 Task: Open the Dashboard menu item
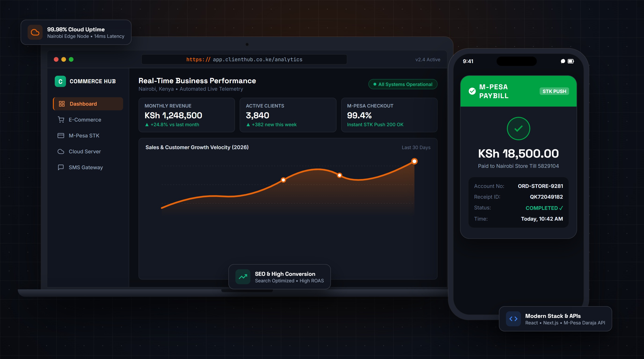pyautogui.click(x=88, y=104)
